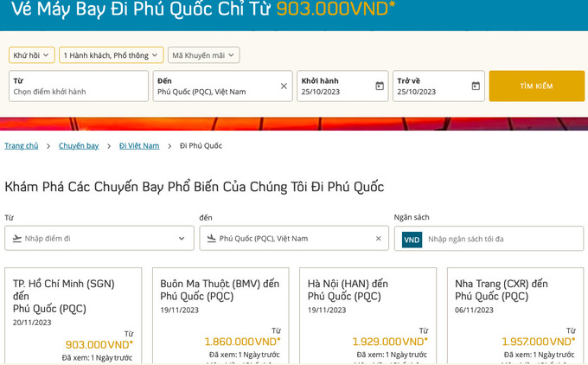Click the Khởi hành date field
This screenshot has height=365, width=588.
pos(342,86)
